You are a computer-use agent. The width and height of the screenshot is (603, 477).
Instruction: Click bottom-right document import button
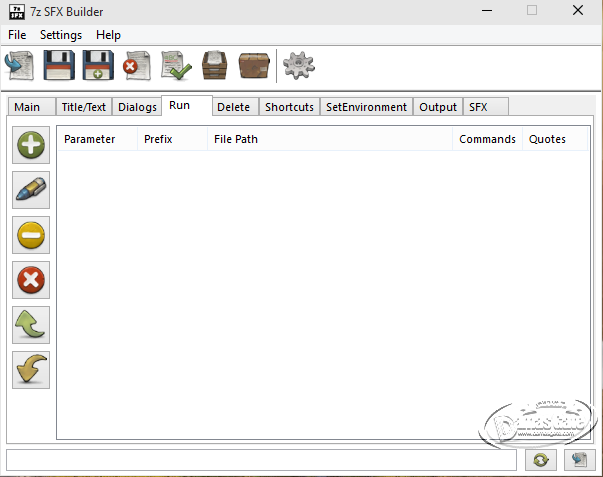[580, 460]
